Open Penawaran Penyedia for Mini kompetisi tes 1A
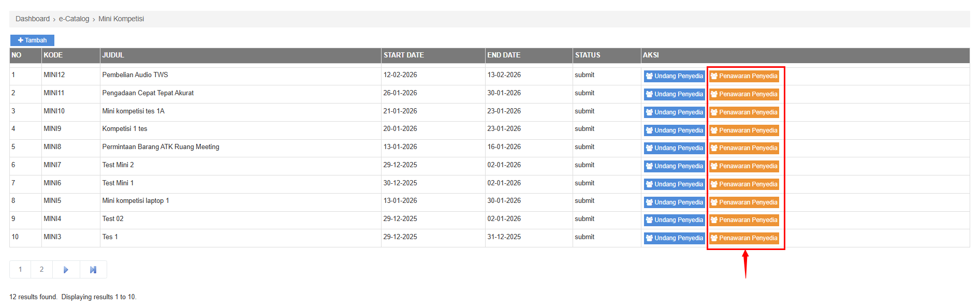980x308 pixels. (744, 112)
